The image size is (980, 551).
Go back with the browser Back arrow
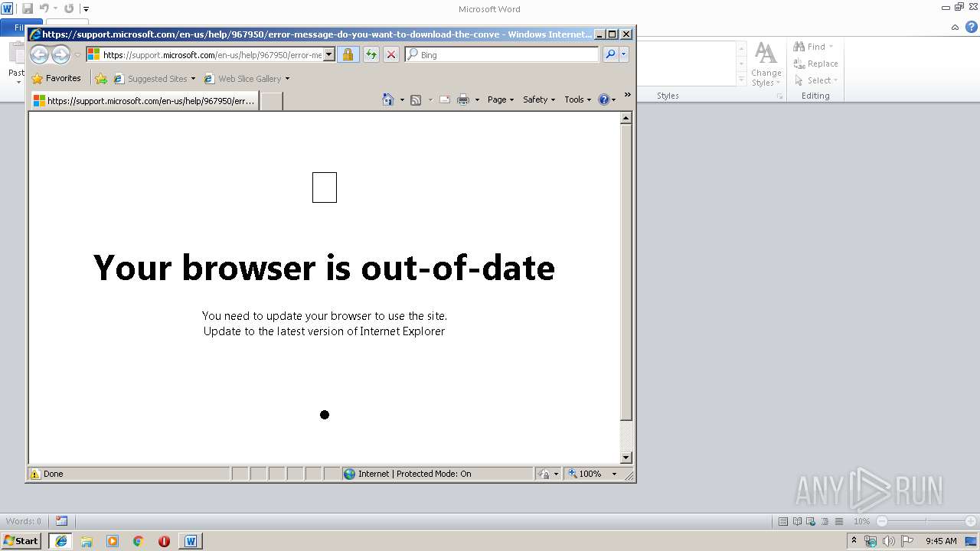pos(39,54)
